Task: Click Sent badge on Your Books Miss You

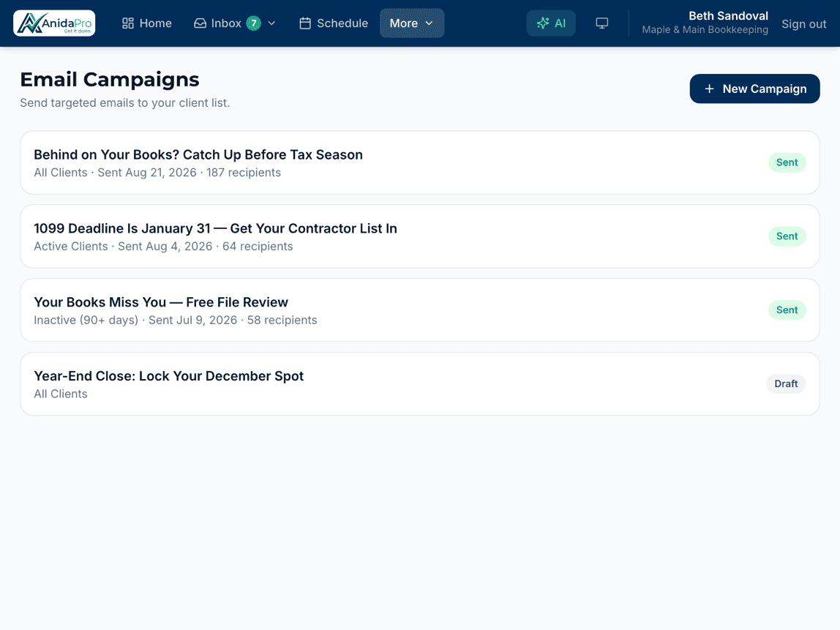Action: pos(787,310)
